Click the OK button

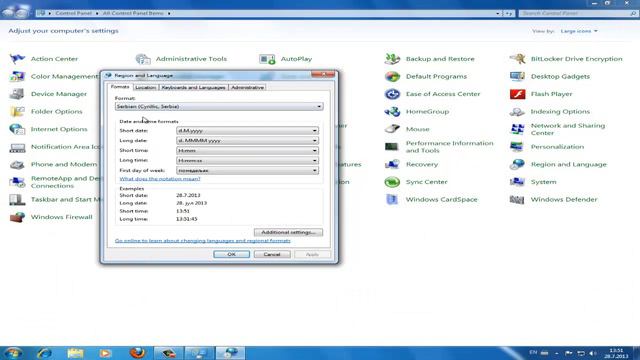pyautogui.click(x=231, y=254)
